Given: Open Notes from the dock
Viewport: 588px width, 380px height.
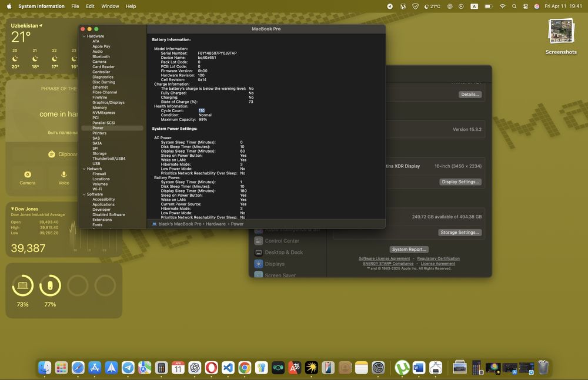Looking at the screenshot, I should tap(362, 368).
